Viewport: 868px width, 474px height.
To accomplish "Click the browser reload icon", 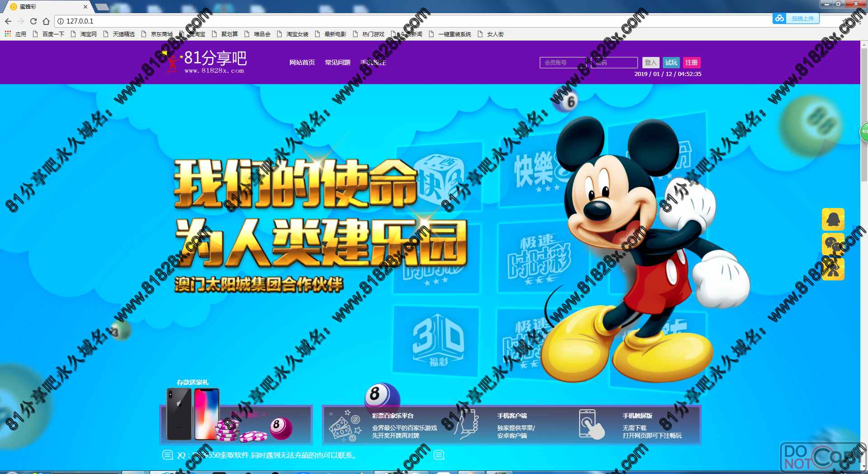I will [x=33, y=21].
